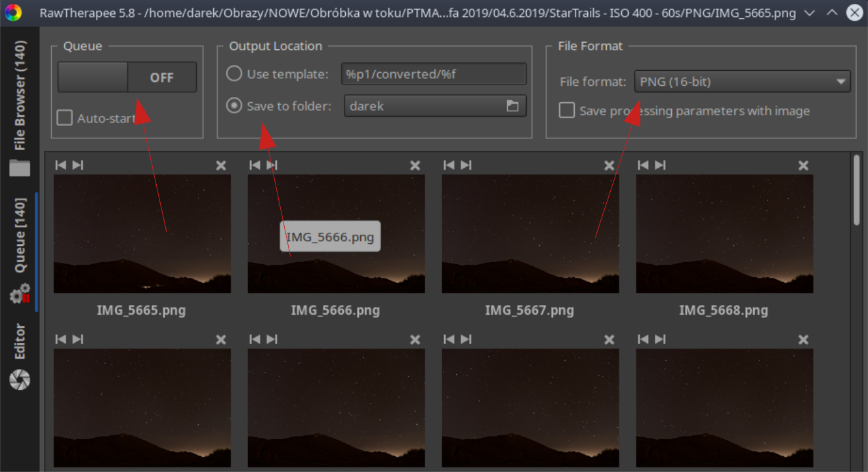Move IMG_5666.png to queue head
The height and width of the screenshot is (472, 868).
coord(255,165)
